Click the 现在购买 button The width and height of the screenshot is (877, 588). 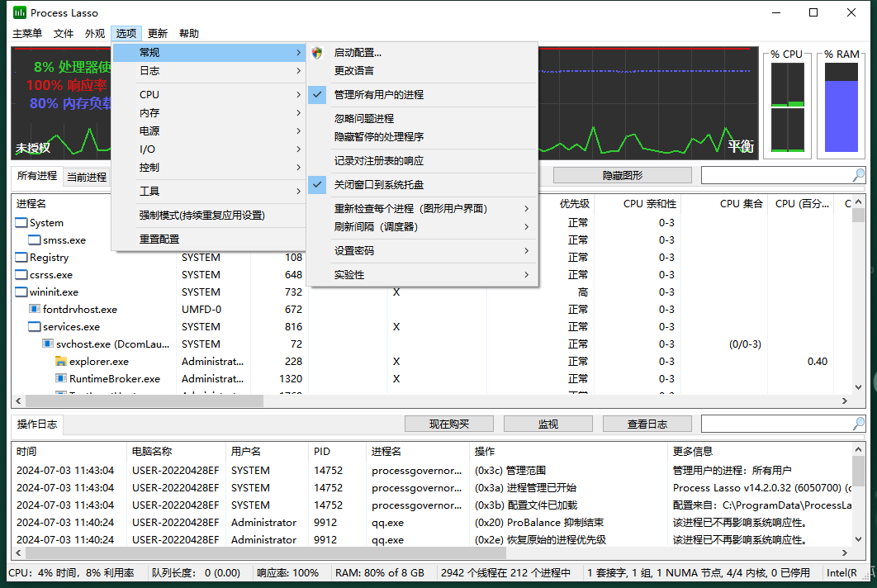pos(449,424)
